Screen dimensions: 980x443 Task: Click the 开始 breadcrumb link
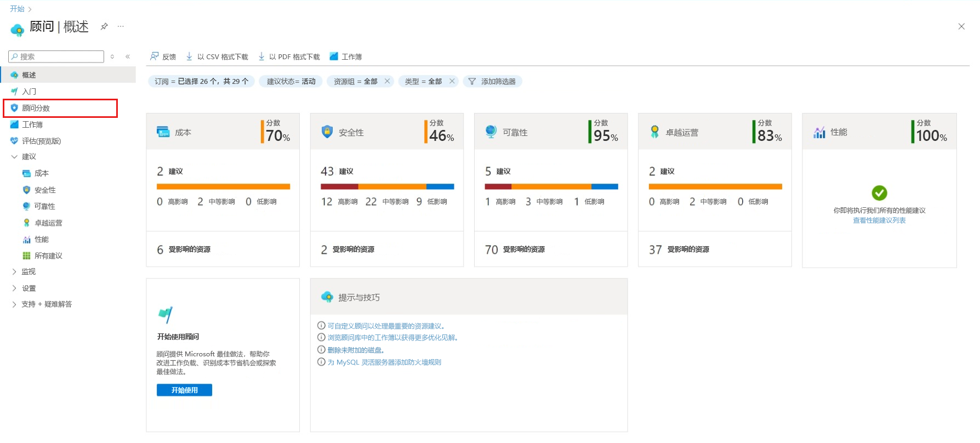[x=17, y=9]
